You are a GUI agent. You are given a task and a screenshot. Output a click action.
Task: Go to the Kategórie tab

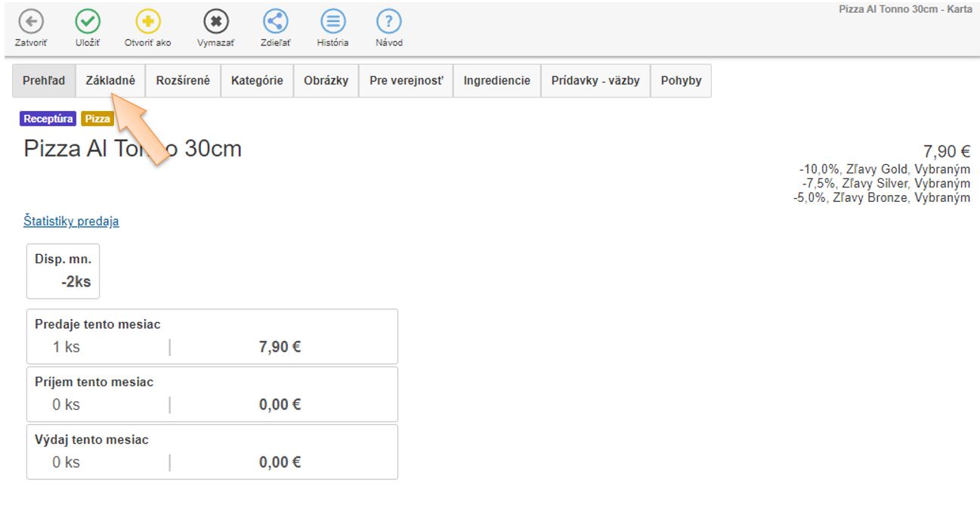point(257,81)
